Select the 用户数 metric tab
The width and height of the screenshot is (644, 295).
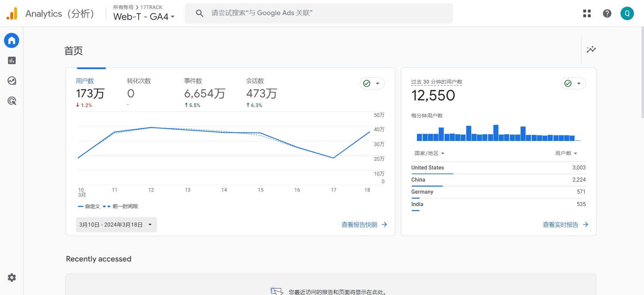coord(90,93)
